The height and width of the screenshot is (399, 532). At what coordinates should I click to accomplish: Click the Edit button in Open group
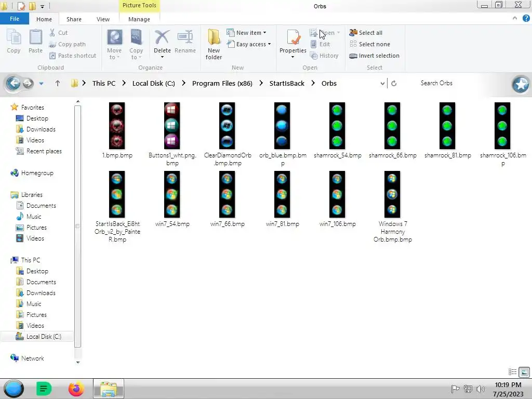320,44
